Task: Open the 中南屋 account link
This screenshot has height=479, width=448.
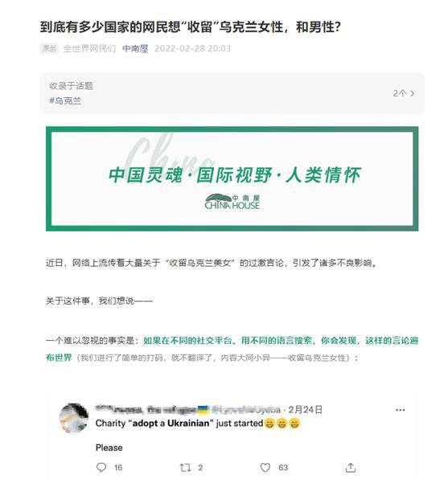Action: point(135,48)
